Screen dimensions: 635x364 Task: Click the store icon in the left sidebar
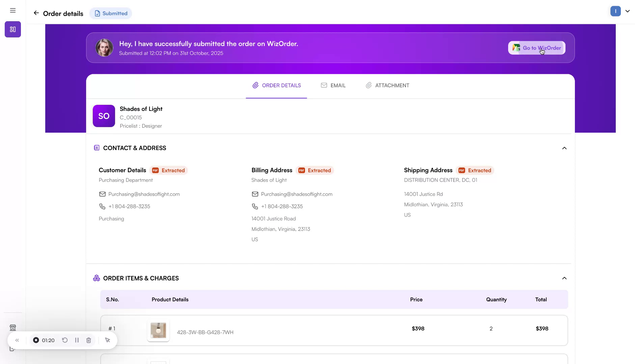[12, 327]
